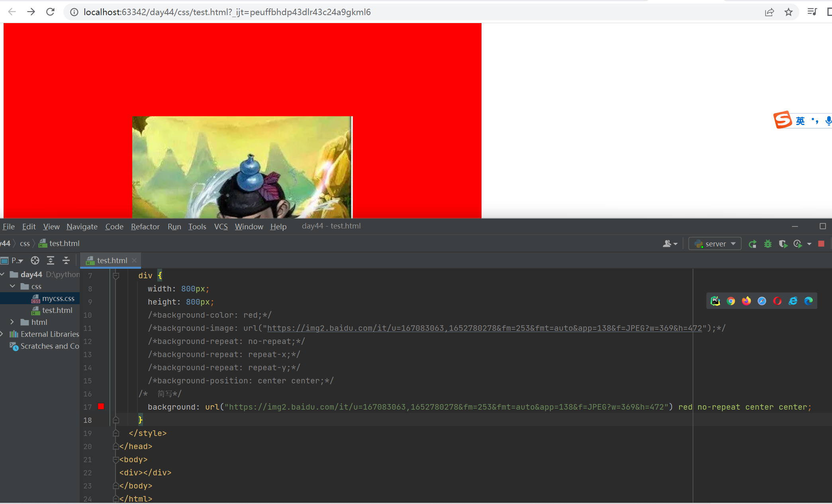Close the test.html editor tab
Image resolution: width=832 pixels, height=504 pixels.
click(134, 260)
